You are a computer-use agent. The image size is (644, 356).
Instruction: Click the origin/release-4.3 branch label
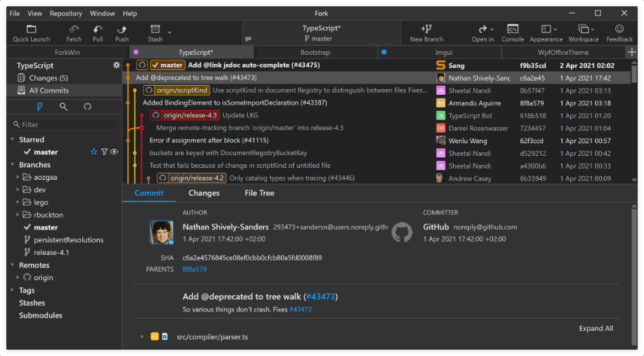point(185,115)
